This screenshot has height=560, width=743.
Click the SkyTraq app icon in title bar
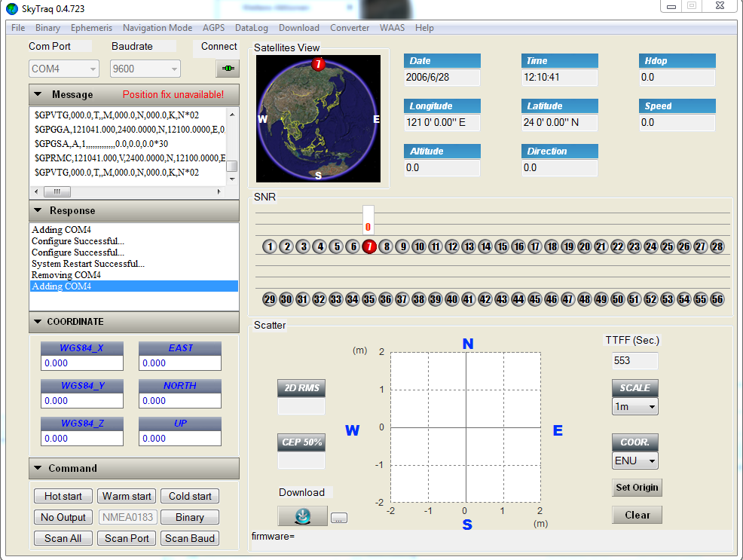(x=12, y=8)
